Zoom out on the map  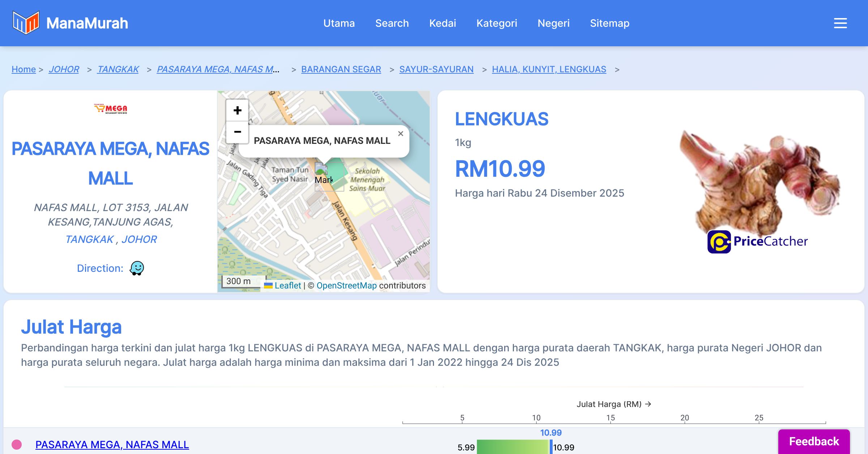pos(237,132)
